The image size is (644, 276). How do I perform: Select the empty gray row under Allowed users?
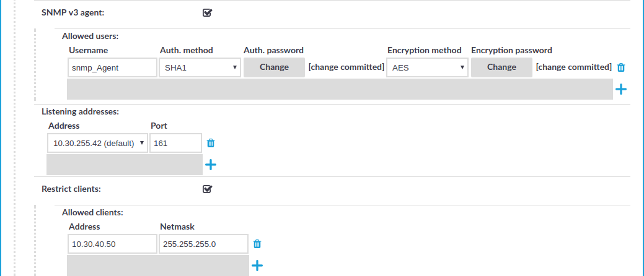coord(340,89)
